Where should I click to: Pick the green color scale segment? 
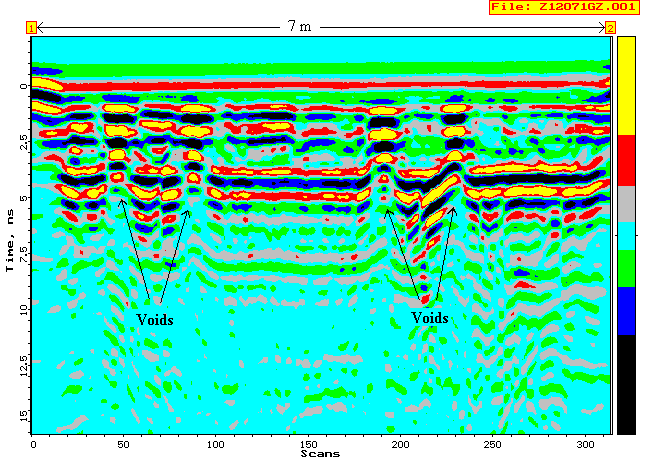pos(627,269)
